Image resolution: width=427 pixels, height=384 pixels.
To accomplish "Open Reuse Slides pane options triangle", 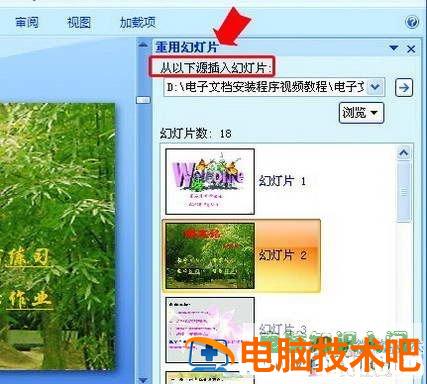I will click(394, 48).
